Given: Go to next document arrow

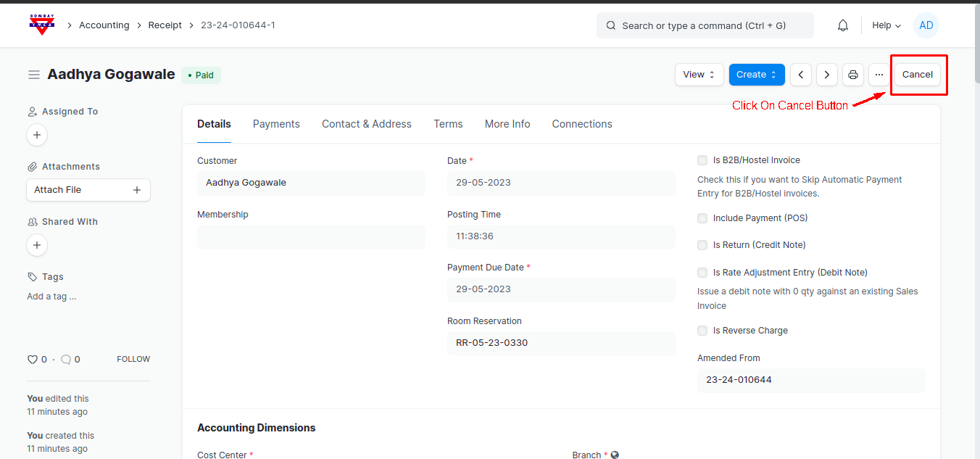Looking at the screenshot, I should click(827, 75).
